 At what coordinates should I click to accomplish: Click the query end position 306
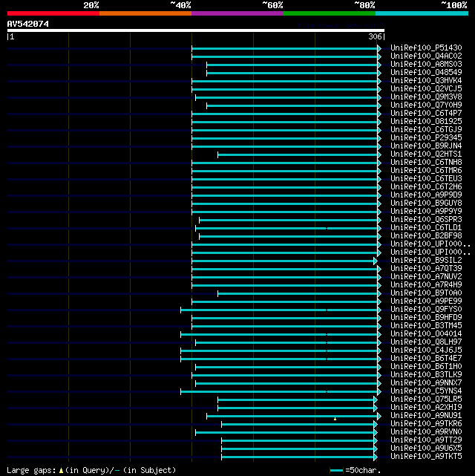point(375,36)
